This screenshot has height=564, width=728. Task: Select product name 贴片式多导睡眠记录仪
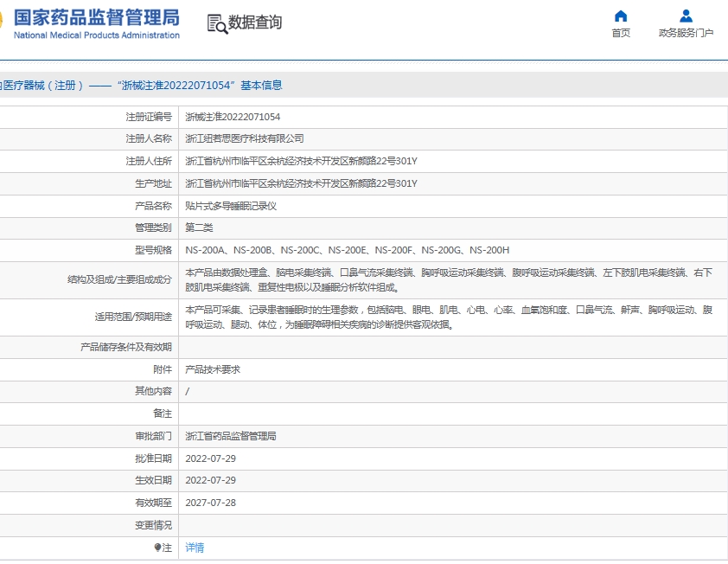231,206
